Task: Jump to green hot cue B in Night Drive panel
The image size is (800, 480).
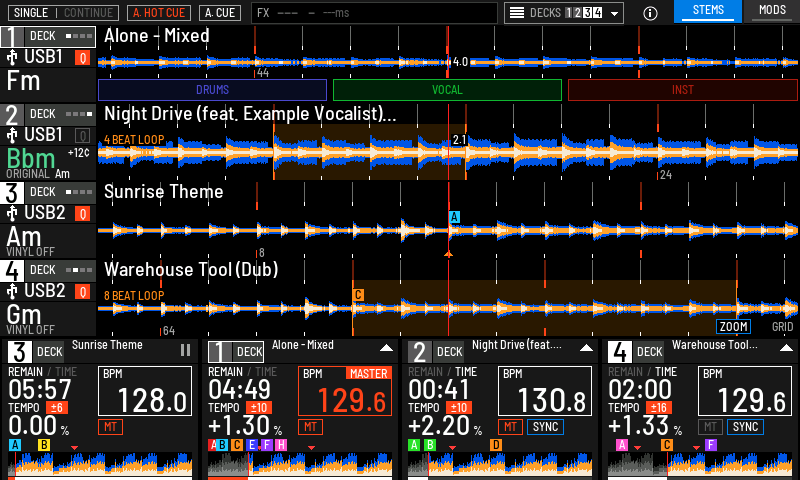Action: pyautogui.click(x=430, y=445)
